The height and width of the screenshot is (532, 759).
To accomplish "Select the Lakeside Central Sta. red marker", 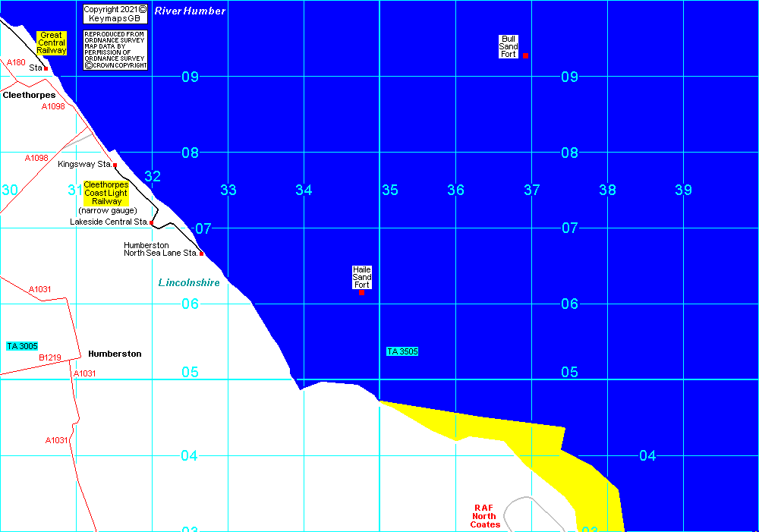I will coord(152,222).
